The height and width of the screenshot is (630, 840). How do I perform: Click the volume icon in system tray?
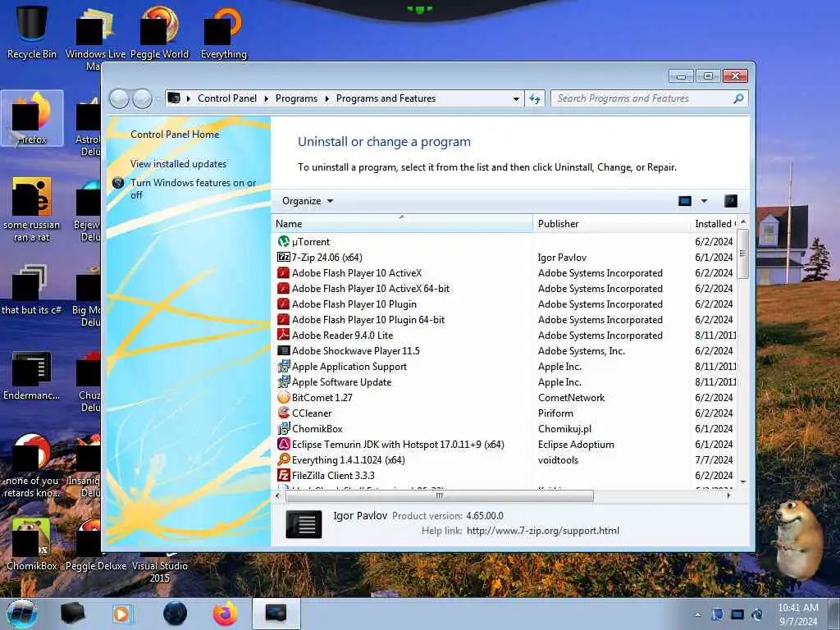coord(757,614)
